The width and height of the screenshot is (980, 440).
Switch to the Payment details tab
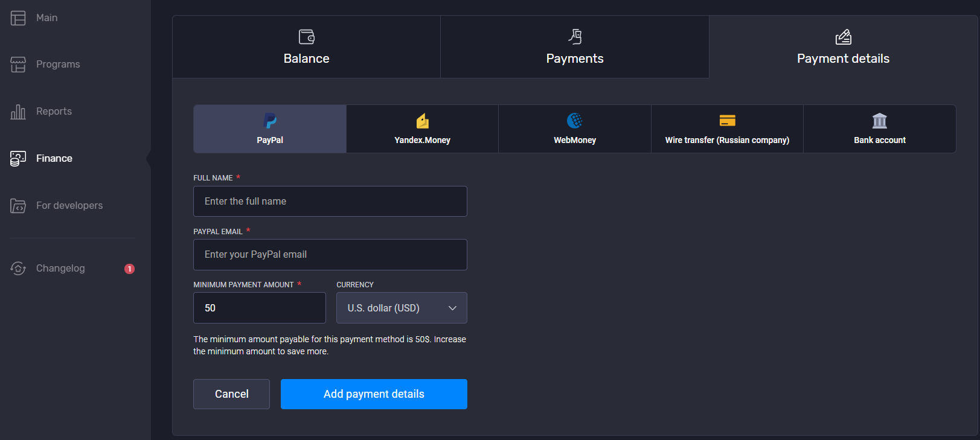click(x=844, y=46)
